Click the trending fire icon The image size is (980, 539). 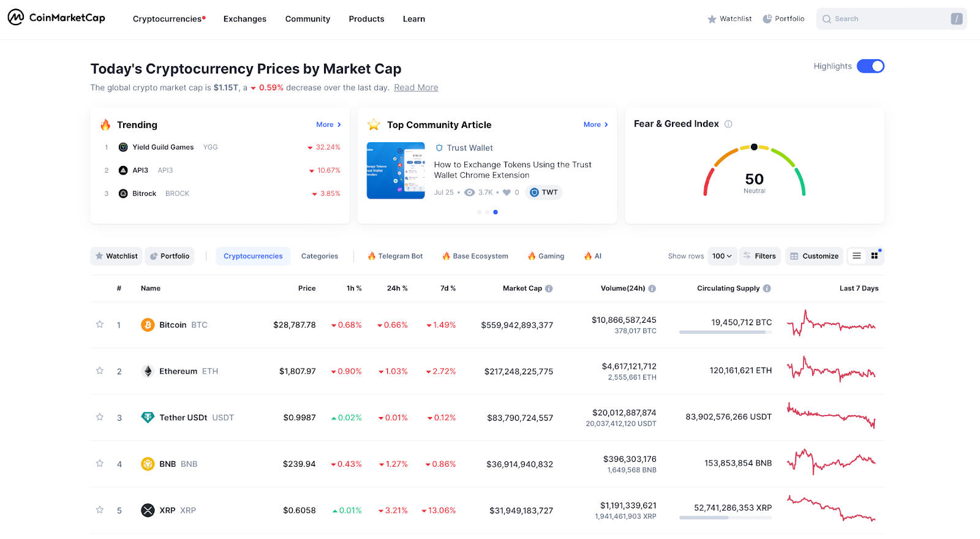(x=105, y=125)
